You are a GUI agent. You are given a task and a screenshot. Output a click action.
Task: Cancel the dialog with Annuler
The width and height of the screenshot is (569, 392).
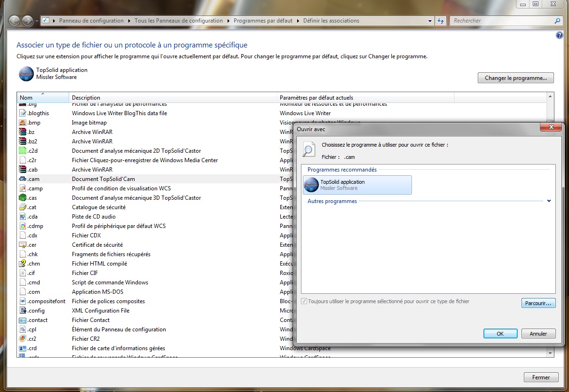[x=538, y=333]
